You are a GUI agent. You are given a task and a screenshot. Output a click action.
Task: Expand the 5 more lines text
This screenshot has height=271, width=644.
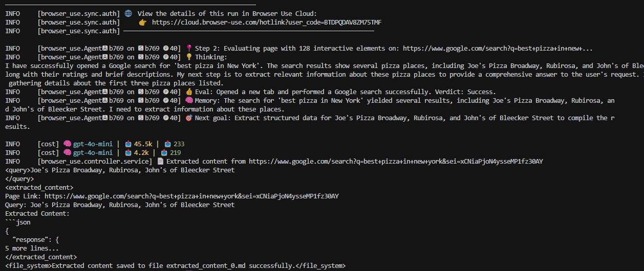tap(32, 249)
